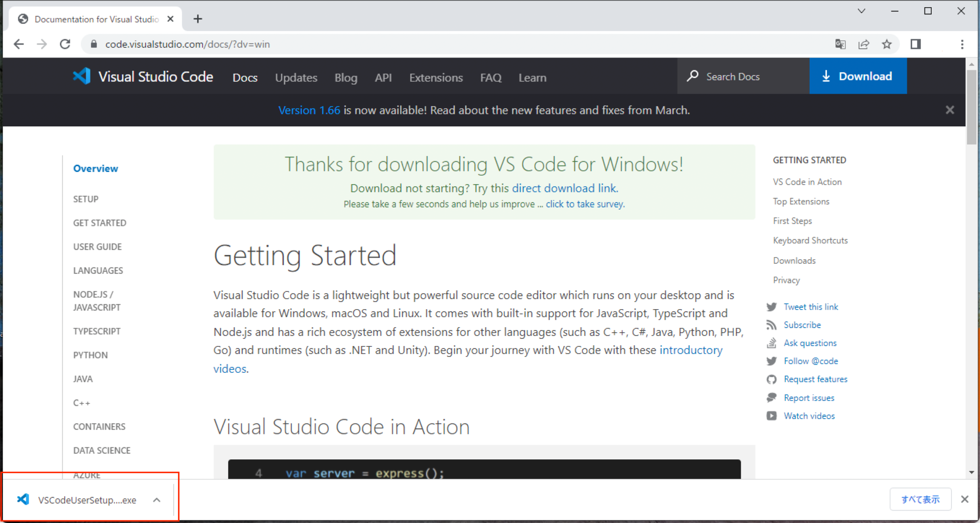Click the Subscribe RSS icon
This screenshot has height=523, width=980.
tap(772, 325)
